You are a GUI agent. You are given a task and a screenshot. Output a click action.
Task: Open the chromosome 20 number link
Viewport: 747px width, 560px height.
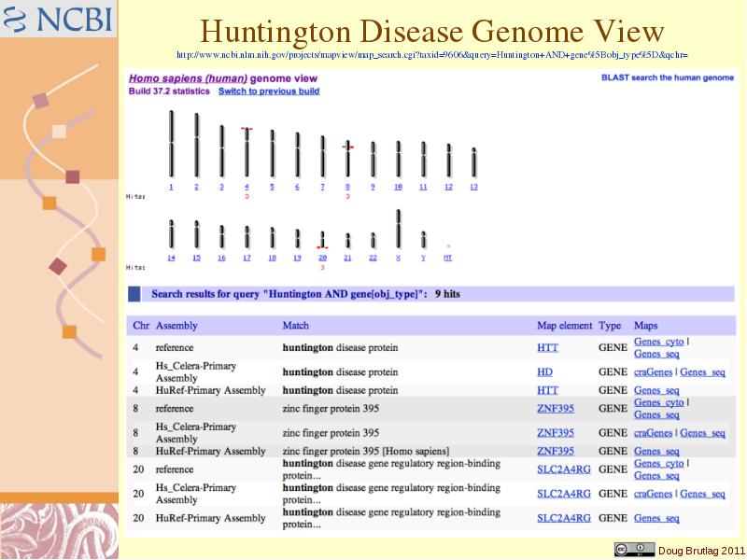point(322,258)
